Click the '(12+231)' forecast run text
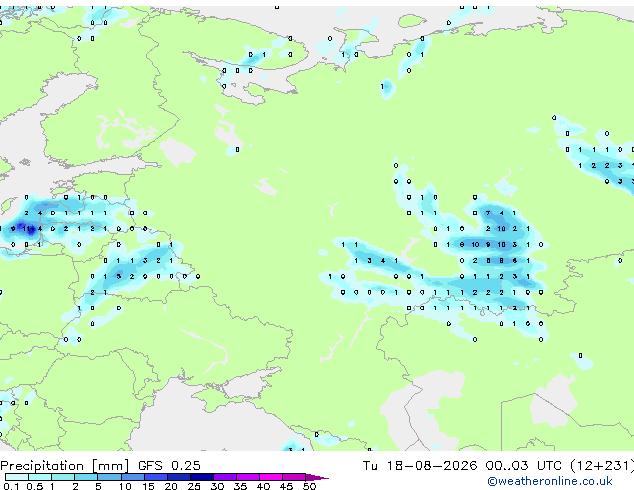This screenshot has height=490, width=634. point(602,466)
